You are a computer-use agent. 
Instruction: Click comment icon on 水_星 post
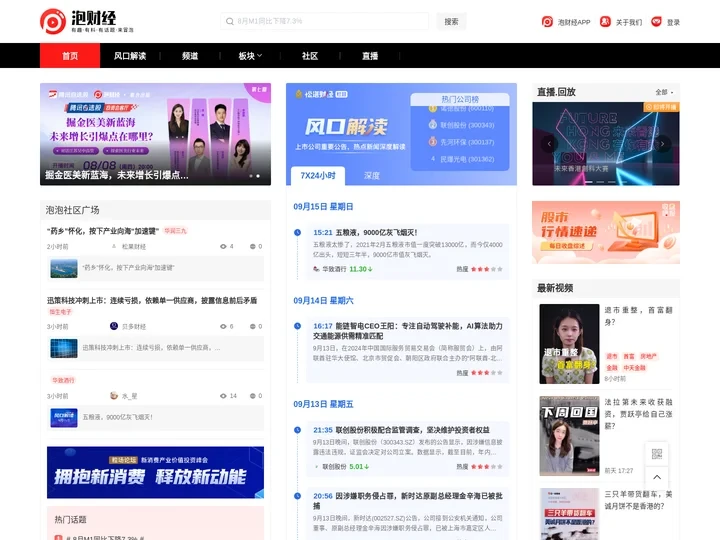tap(253, 396)
